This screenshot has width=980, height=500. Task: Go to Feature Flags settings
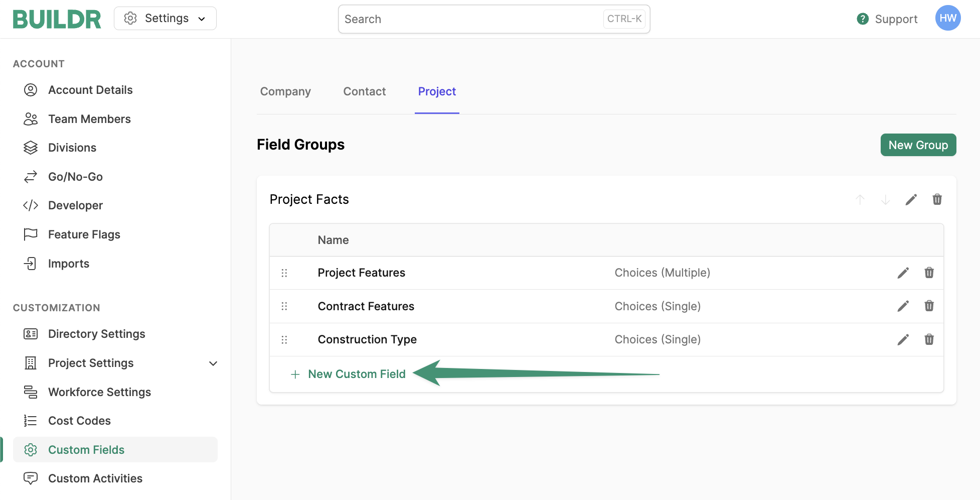(84, 234)
